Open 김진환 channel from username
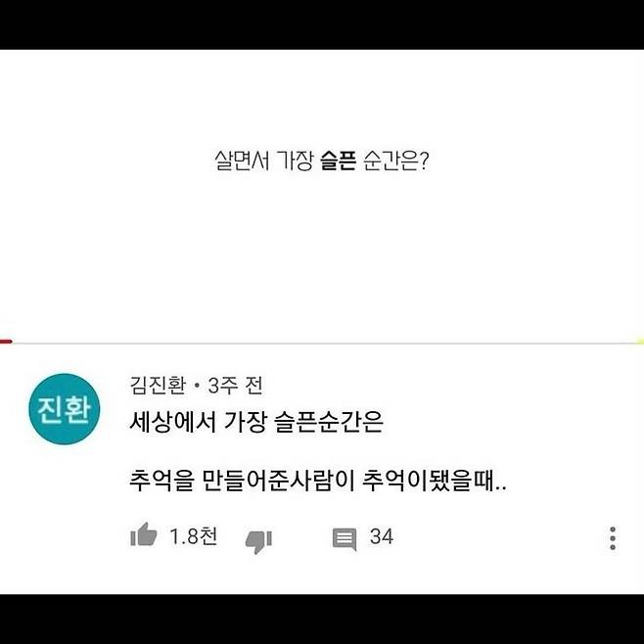 (x=158, y=386)
